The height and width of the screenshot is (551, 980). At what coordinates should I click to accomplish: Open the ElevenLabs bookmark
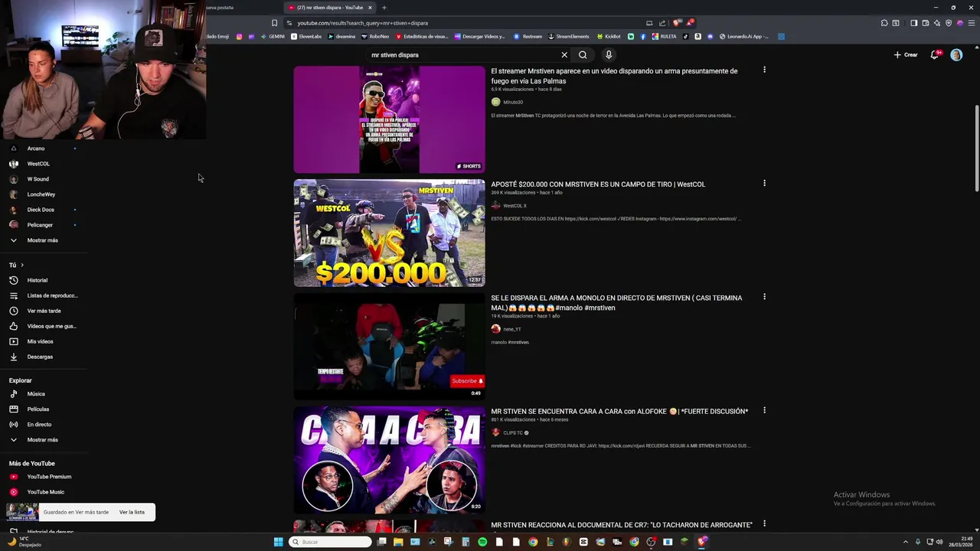[x=306, y=36]
